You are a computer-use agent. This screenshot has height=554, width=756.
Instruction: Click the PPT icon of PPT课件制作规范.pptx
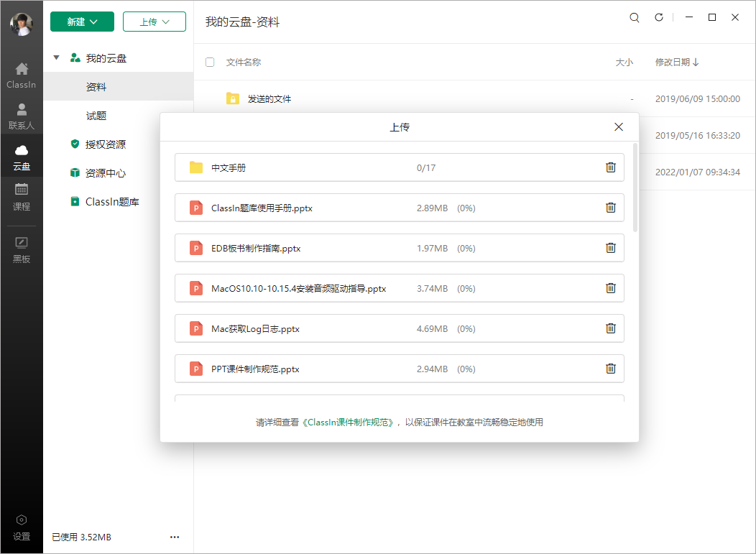point(196,369)
